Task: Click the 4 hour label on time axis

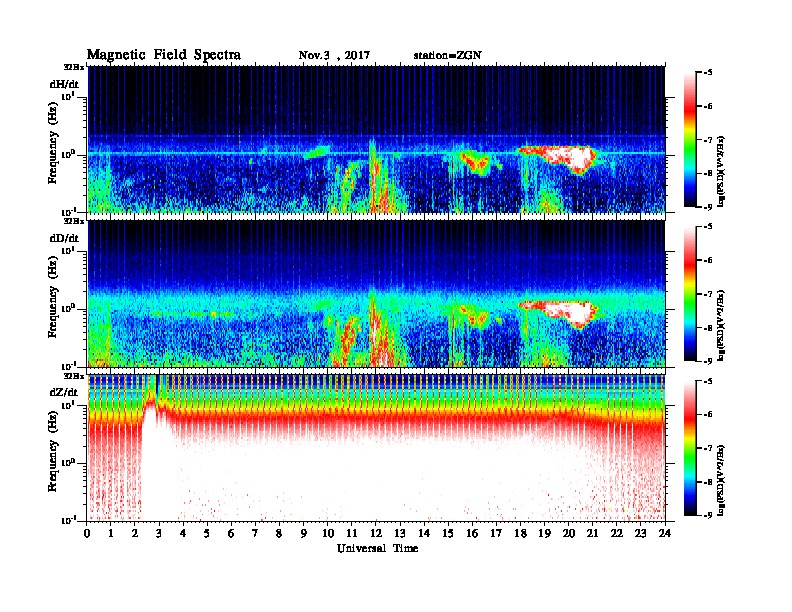Action: click(x=183, y=534)
